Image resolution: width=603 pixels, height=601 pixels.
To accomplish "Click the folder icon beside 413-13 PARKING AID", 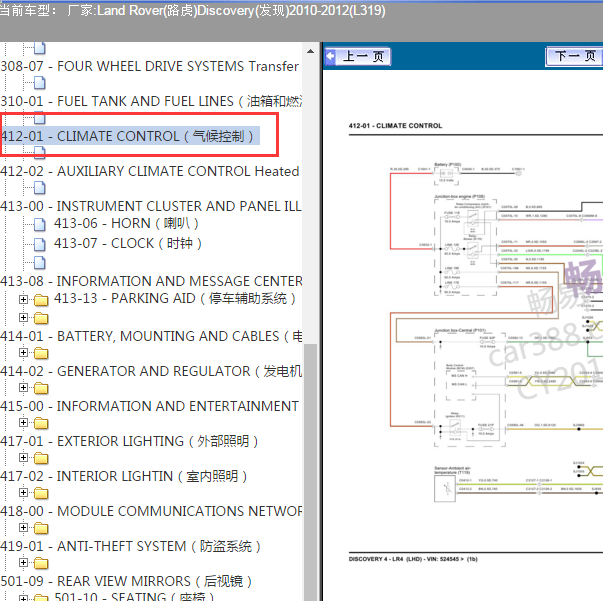I will [41, 300].
